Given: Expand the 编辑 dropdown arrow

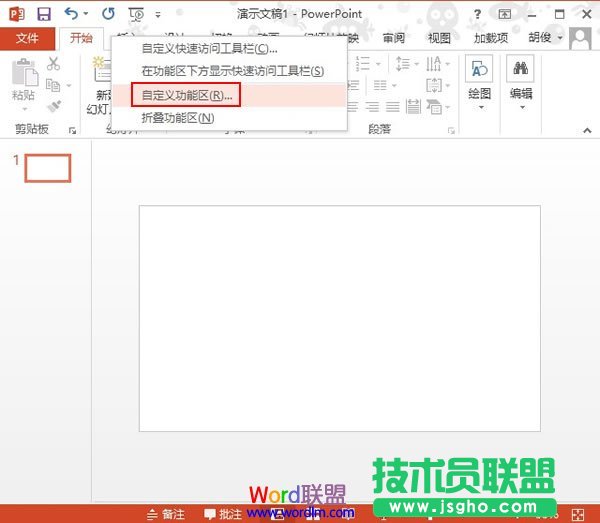Looking at the screenshot, I should [522, 108].
